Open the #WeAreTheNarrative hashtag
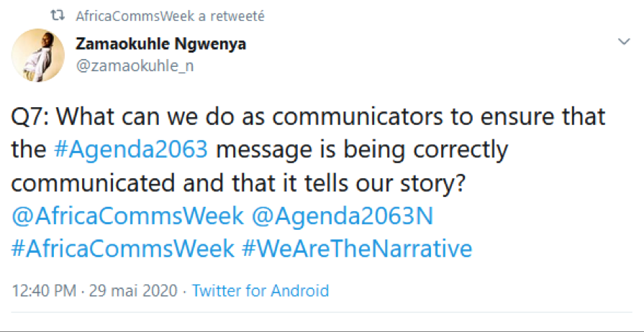Image resolution: width=644 pixels, height=332 pixels. [357, 249]
